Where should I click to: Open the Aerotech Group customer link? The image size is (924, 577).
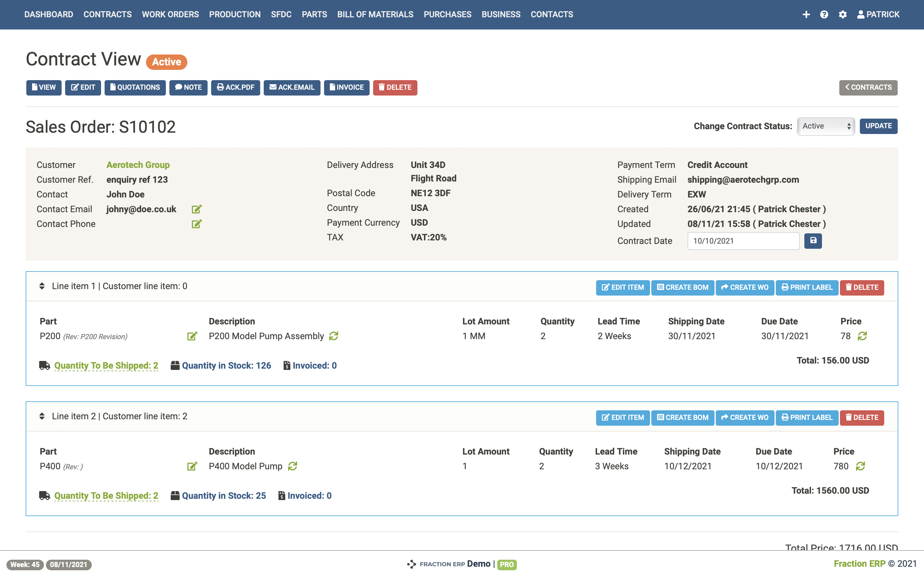pyautogui.click(x=138, y=164)
